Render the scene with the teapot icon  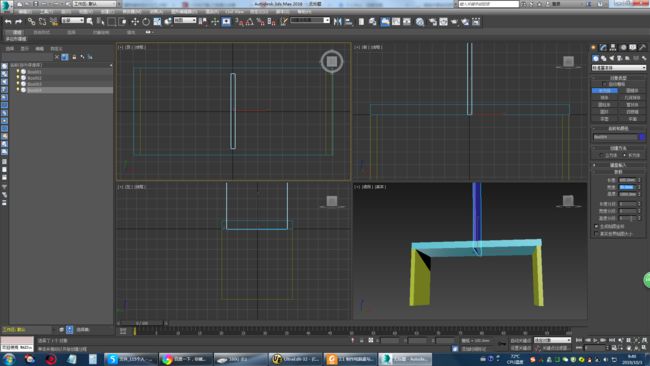[454, 22]
